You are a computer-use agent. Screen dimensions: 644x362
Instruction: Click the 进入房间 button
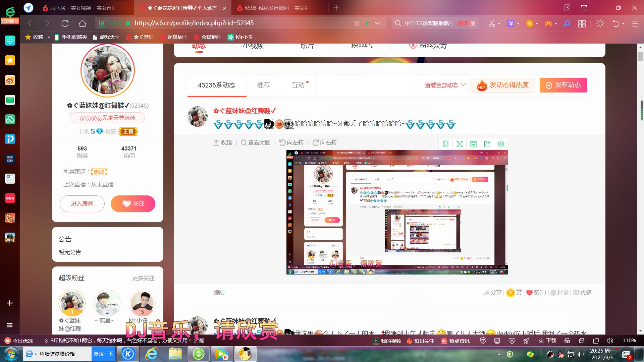82,204
